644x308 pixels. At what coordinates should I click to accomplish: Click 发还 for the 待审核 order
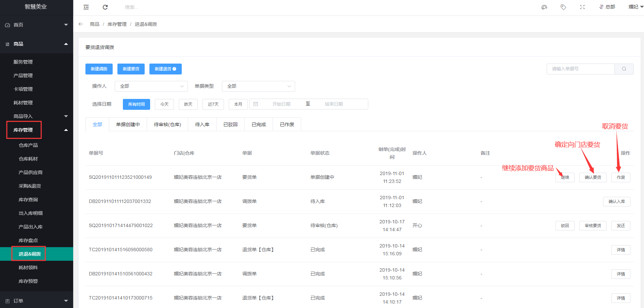click(621, 226)
